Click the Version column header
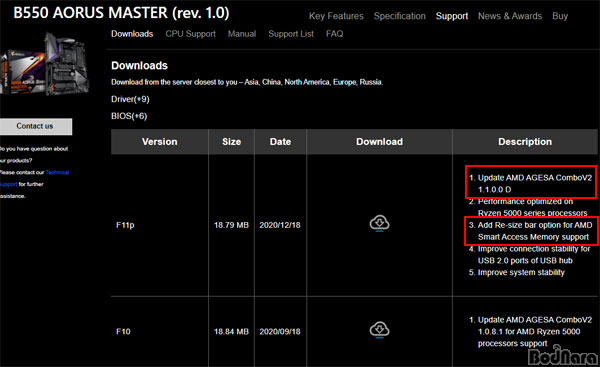 coord(160,142)
